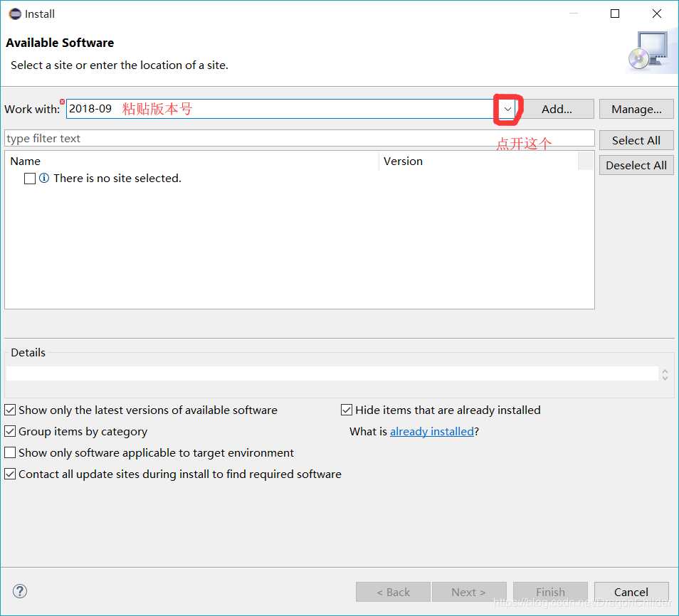
Task: Focus the type filter text box
Action: point(299,139)
